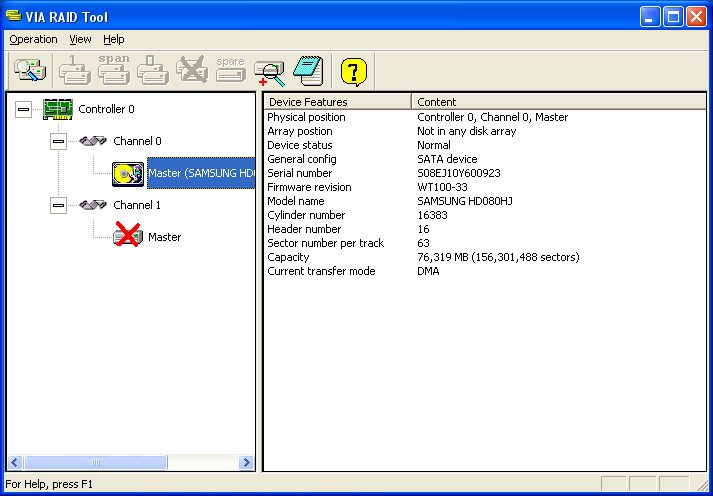Click the third create array printer-like icon

[153, 71]
